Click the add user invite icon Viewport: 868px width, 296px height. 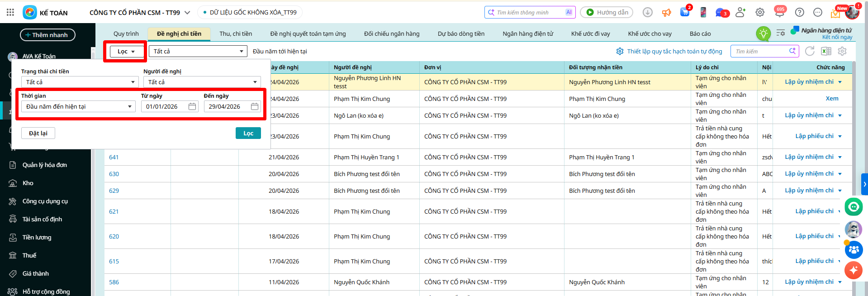(740, 13)
